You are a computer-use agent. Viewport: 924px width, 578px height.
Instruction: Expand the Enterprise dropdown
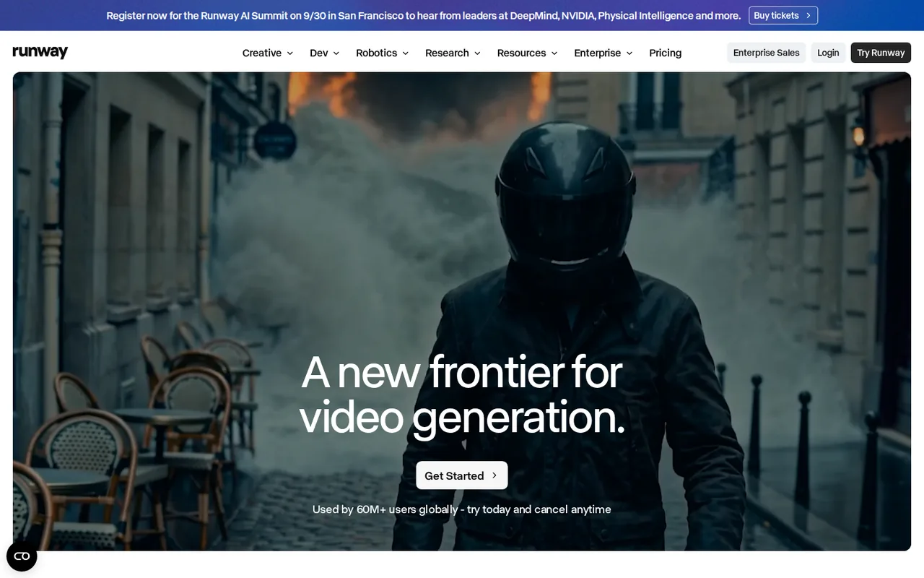tap(603, 53)
